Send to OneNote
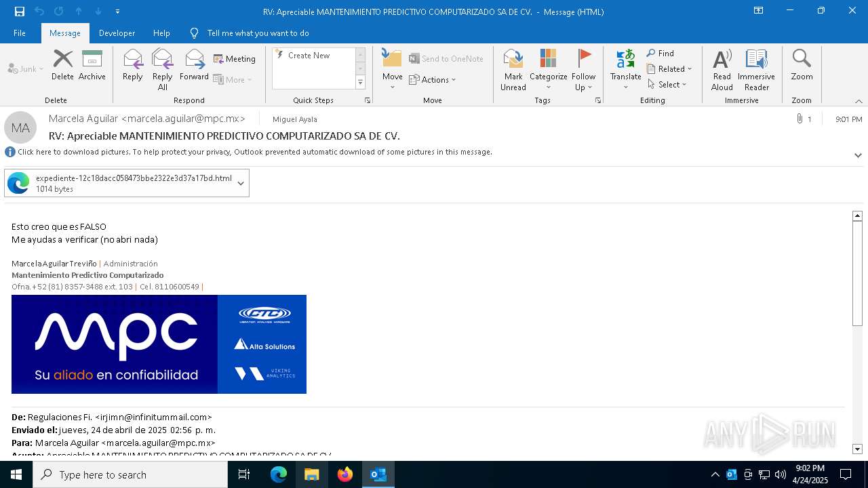 pyautogui.click(x=446, y=59)
